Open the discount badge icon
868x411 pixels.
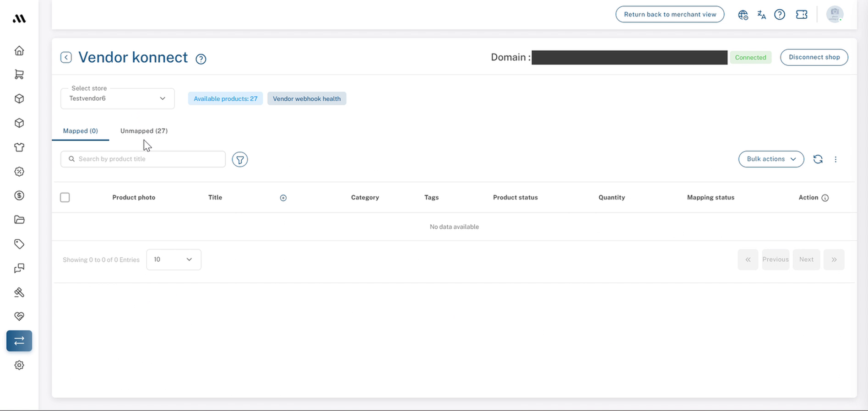click(x=19, y=172)
